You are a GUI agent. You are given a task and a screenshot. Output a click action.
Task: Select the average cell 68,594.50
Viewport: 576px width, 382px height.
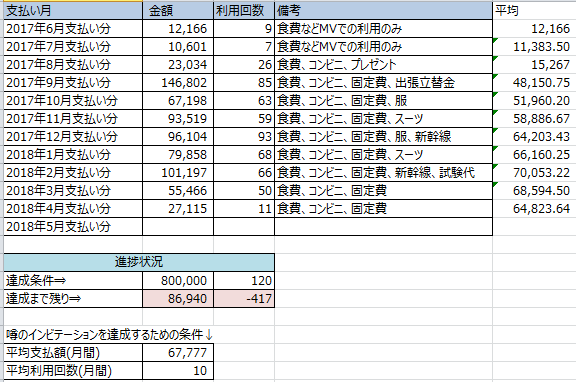point(534,191)
